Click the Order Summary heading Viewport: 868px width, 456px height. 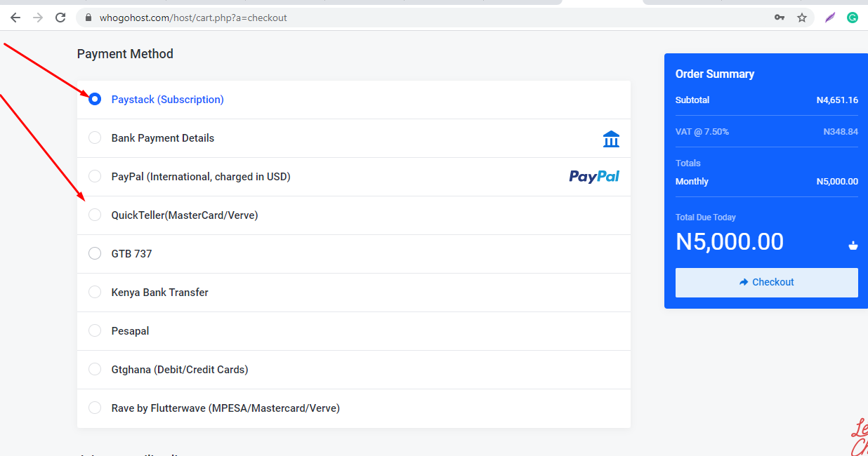[715, 74]
